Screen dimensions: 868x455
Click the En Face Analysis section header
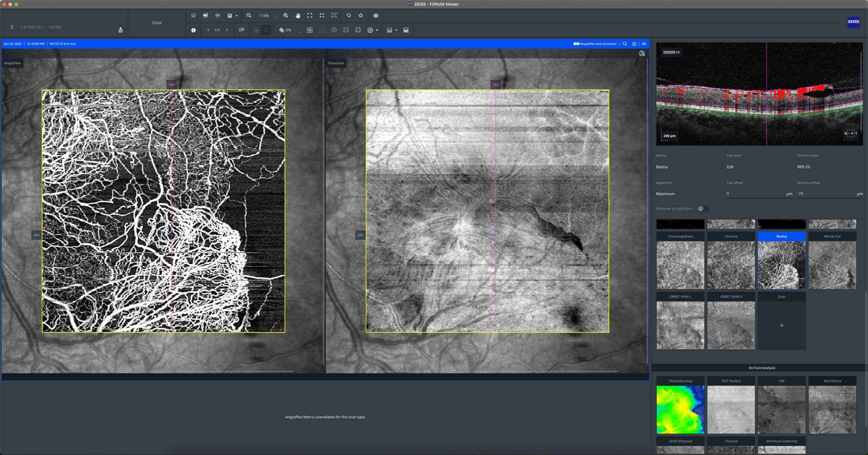click(x=762, y=368)
